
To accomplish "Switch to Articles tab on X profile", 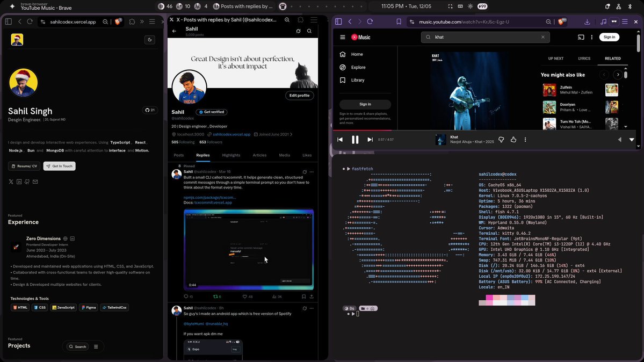I will tap(259, 155).
